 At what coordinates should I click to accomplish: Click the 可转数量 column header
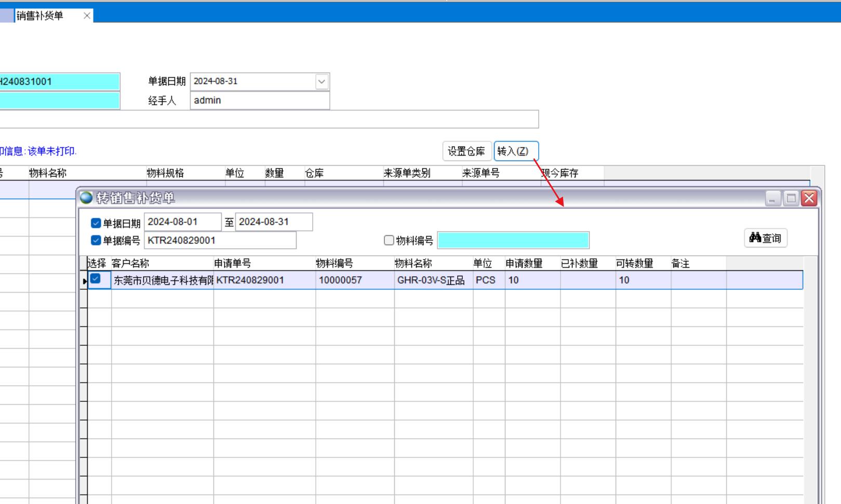pos(634,264)
